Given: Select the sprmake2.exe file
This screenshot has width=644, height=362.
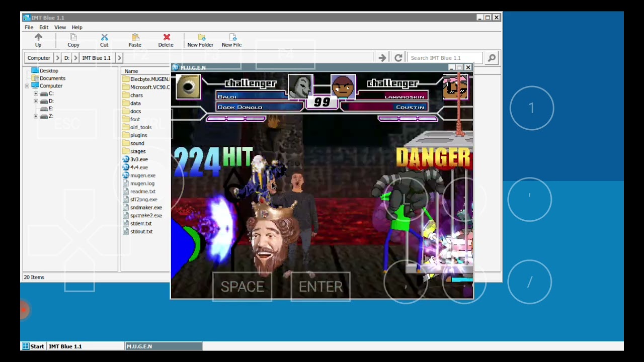Looking at the screenshot, I should click(x=142, y=216).
